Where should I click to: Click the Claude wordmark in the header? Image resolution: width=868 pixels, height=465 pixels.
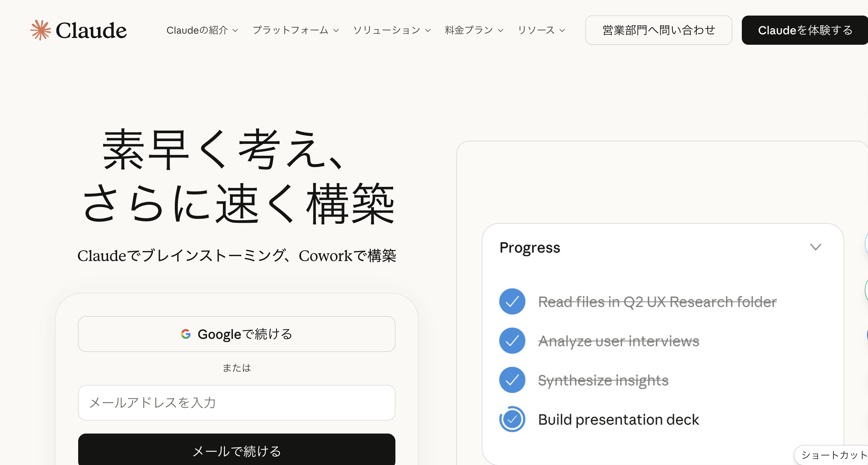click(91, 30)
